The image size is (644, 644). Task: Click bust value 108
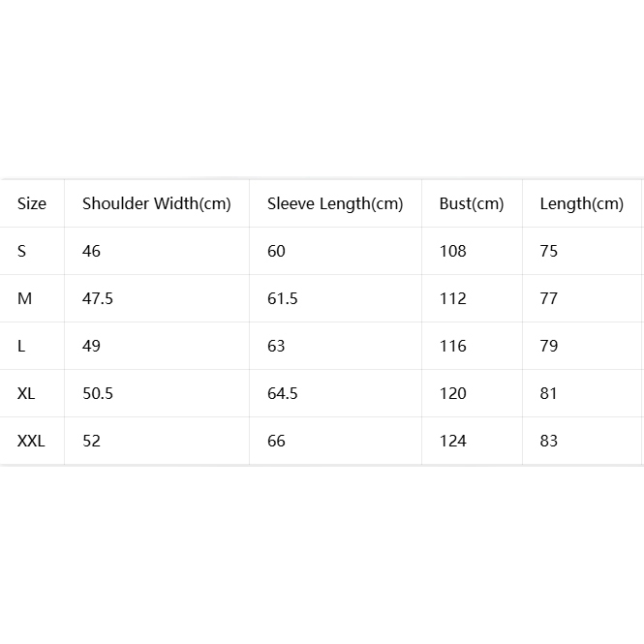point(452,251)
